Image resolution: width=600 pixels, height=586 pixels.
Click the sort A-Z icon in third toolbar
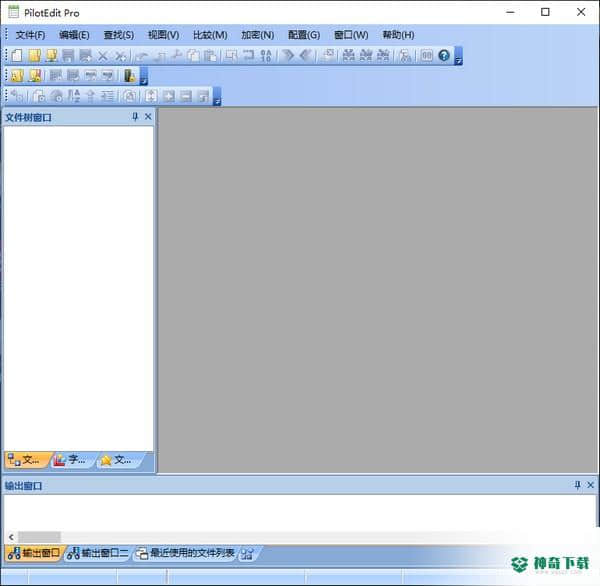pos(74,96)
